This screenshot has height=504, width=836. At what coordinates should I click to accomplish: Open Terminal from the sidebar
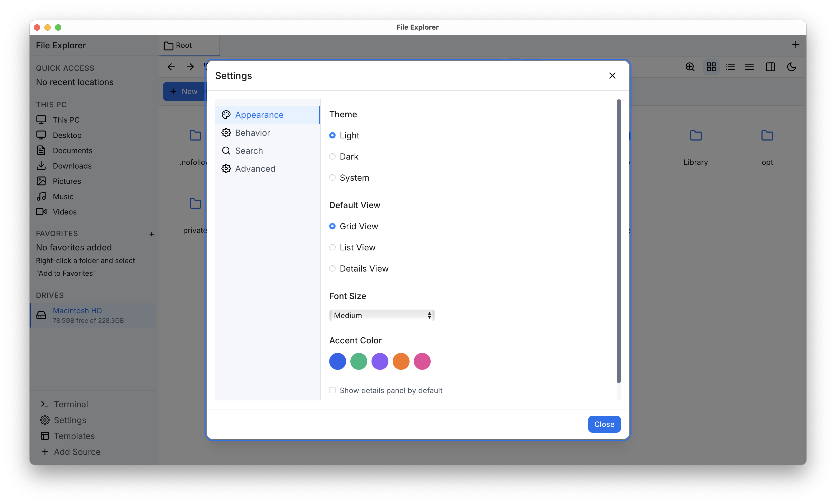pyautogui.click(x=71, y=404)
